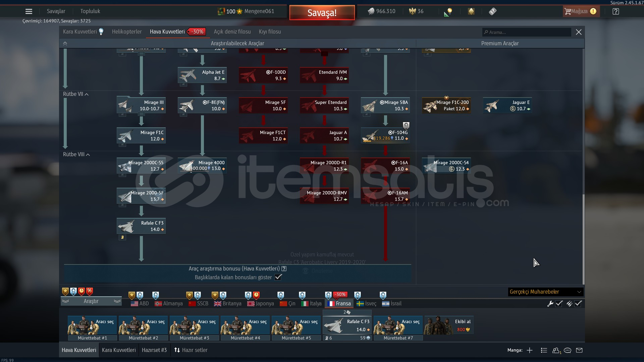The height and width of the screenshot is (362, 644).
Task: Select the Mirage 4000 vehicle card
Action: [202, 166]
